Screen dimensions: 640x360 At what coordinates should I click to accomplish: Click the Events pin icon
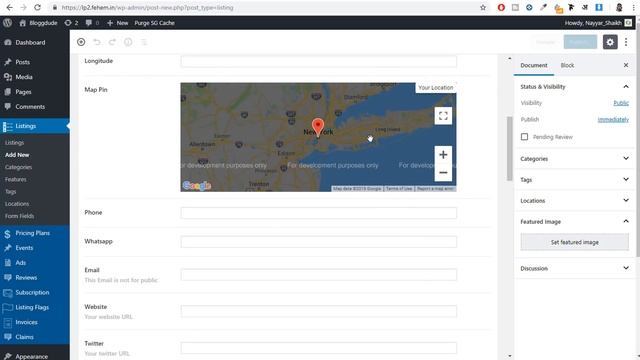tap(7, 248)
